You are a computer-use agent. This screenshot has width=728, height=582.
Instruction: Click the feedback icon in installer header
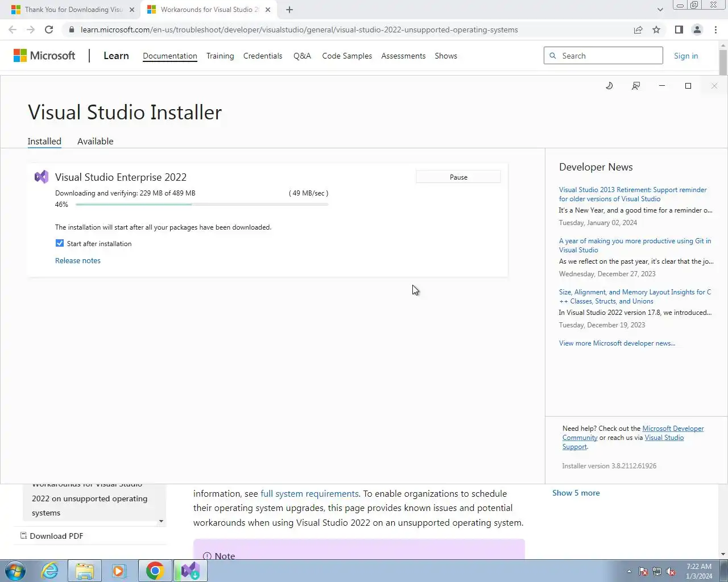[636, 86]
